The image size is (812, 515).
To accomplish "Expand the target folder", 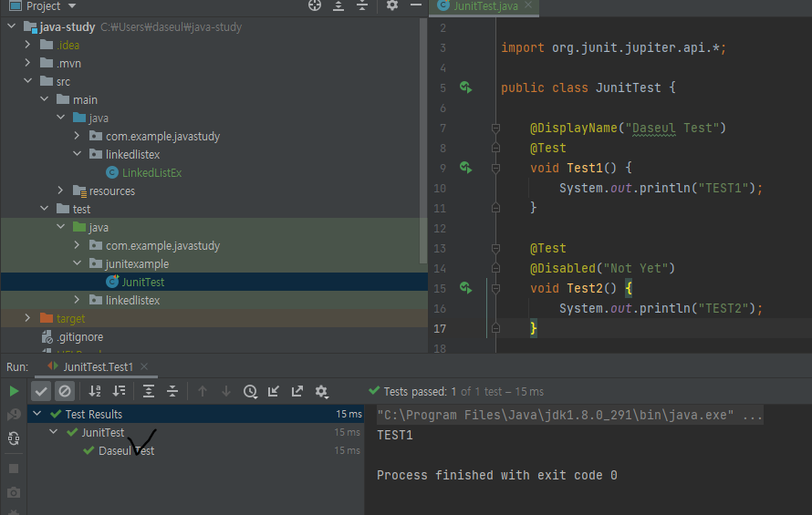I will (x=27, y=318).
